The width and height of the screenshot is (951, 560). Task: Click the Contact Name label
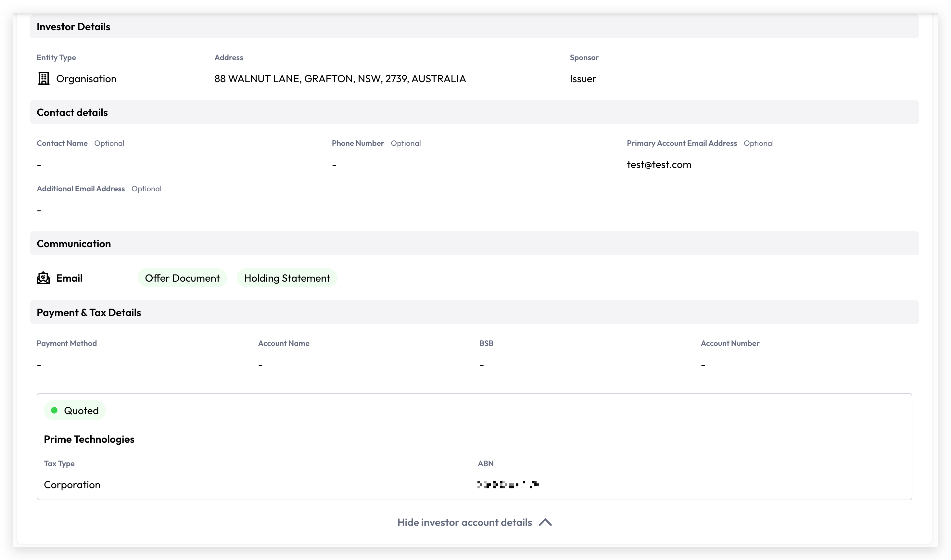coord(62,143)
